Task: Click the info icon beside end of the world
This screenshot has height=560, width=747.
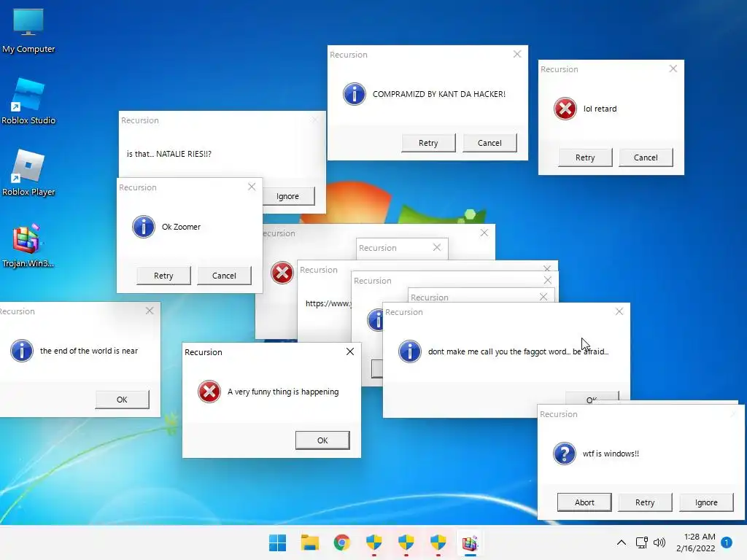Action: (21, 351)
